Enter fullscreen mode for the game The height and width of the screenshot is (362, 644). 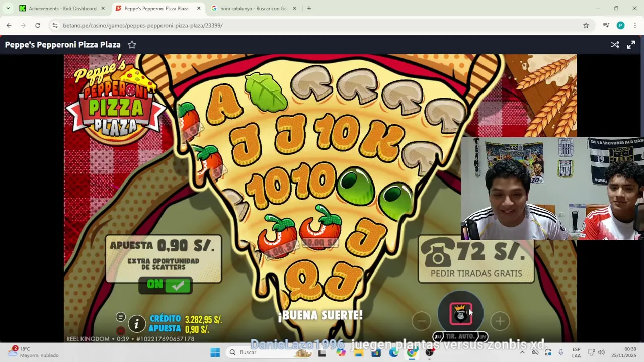(631, 45)
